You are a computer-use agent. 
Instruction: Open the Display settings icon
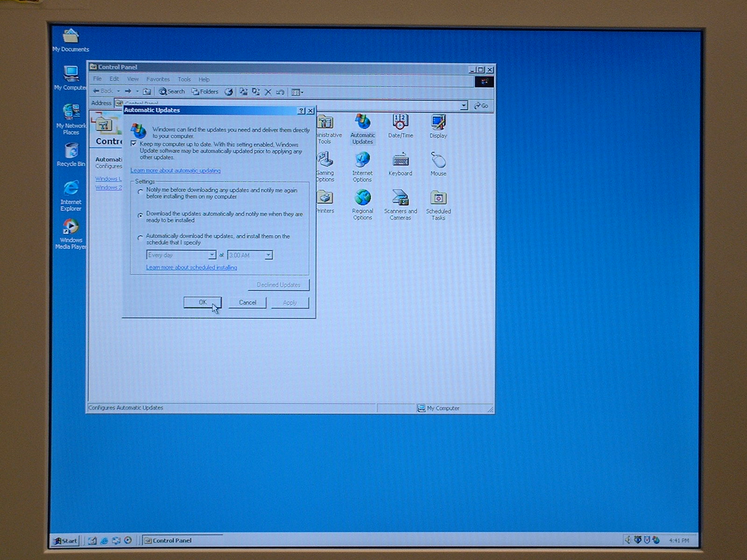tap(438, 123)
